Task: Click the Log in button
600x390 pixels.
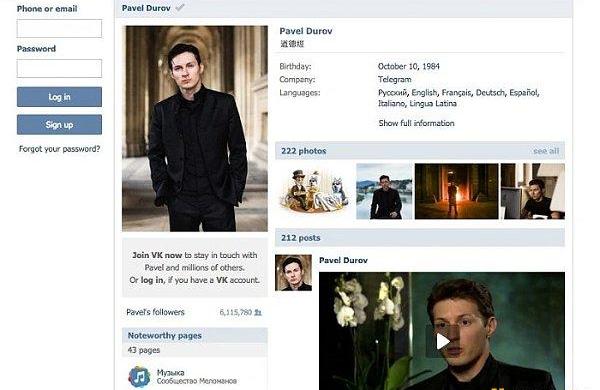Action: pyautogui.click(x=59, y=97)
